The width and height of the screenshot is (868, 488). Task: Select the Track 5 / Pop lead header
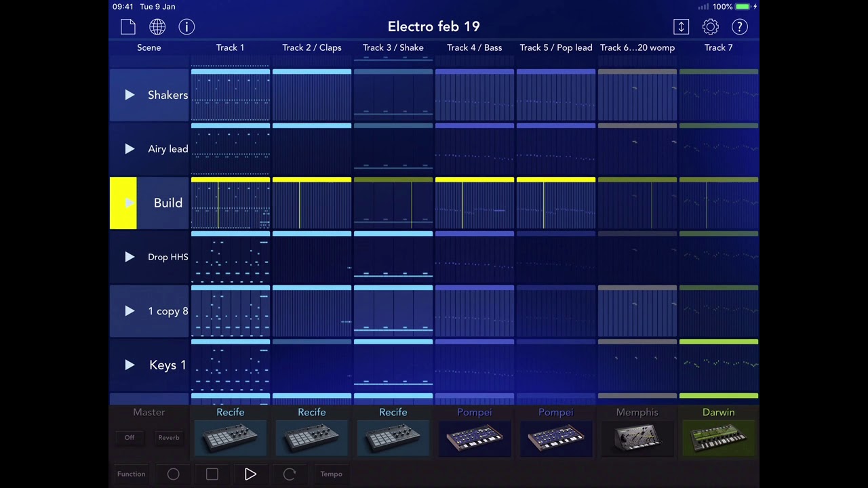[556, 47]
